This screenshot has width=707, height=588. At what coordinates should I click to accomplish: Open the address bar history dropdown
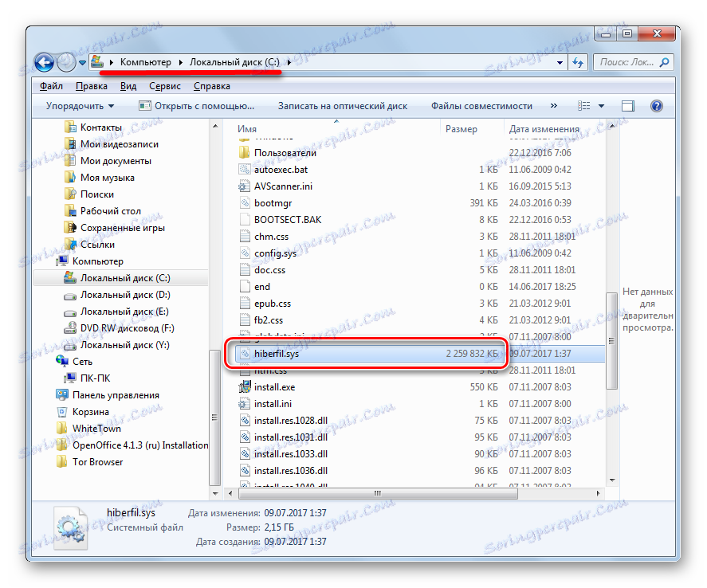tap(560, 63)
